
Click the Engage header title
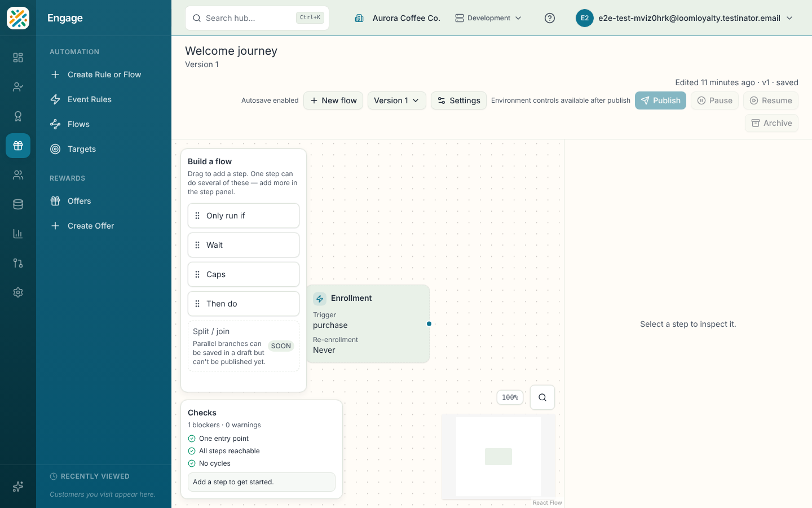(x=65, y=18)
